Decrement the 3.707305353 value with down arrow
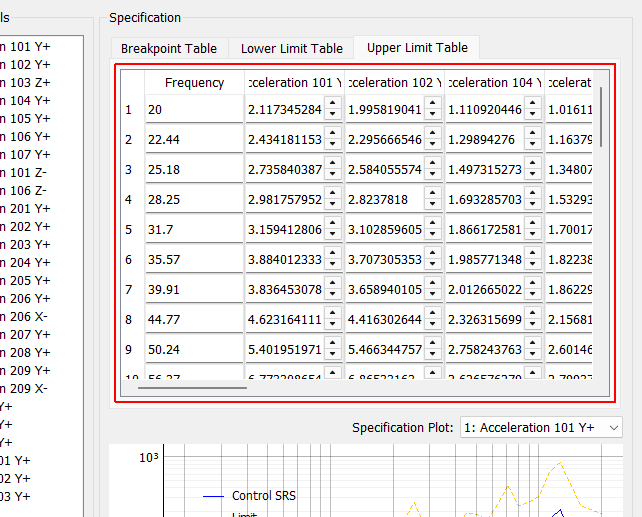 coord(433,264)
